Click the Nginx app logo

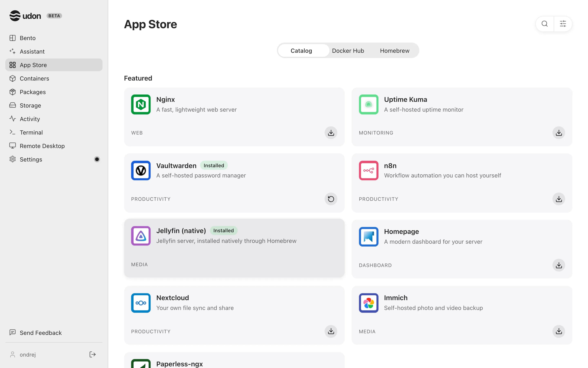[x=141, y=104]
